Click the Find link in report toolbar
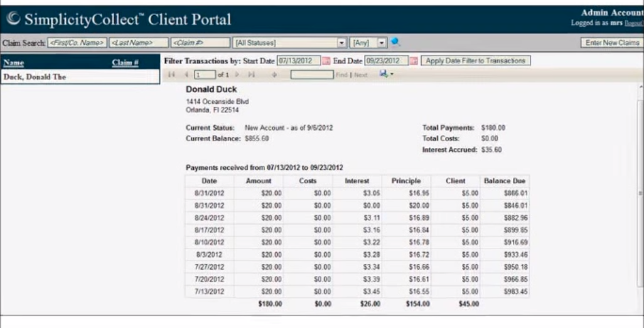 (341, 75)
